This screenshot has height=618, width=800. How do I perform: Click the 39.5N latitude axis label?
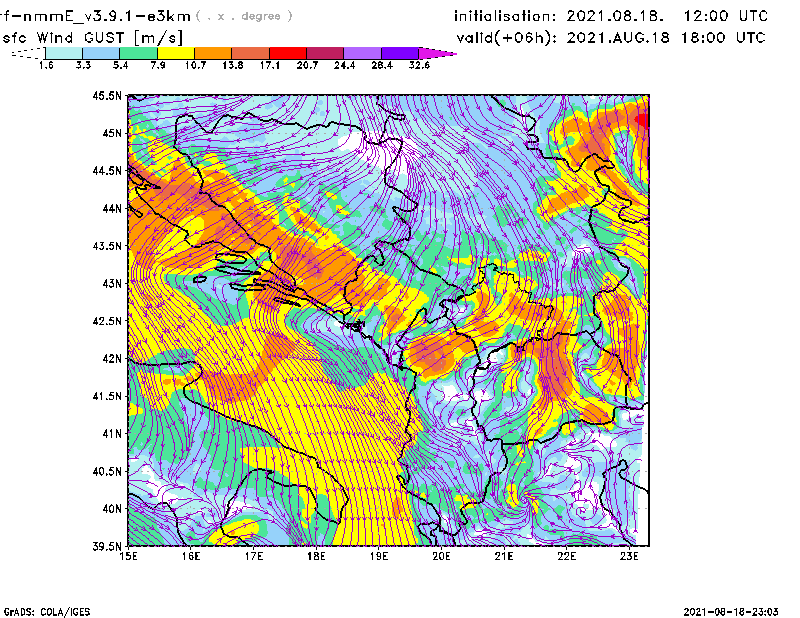[106, 547]
